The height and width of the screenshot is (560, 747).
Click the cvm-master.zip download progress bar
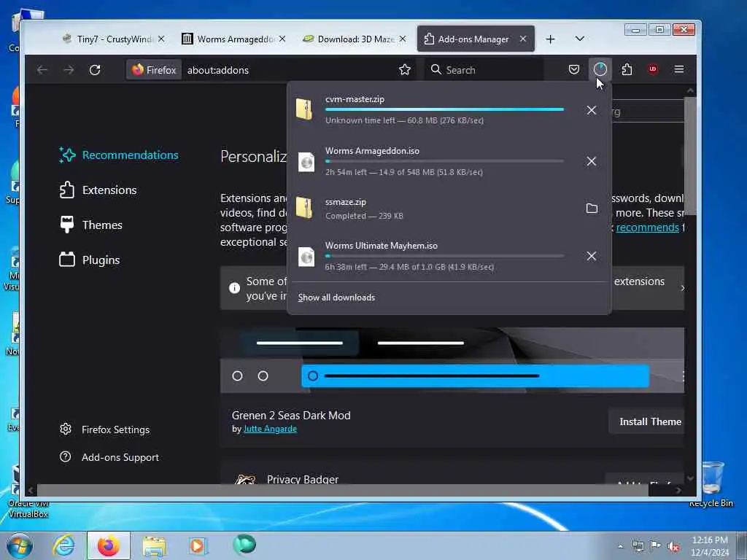tap(444, 109)
